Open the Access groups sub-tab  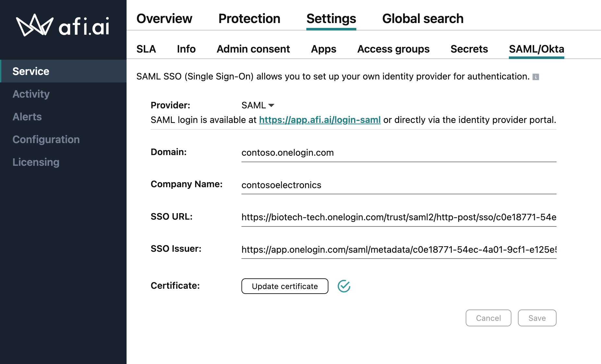point(393,49)
